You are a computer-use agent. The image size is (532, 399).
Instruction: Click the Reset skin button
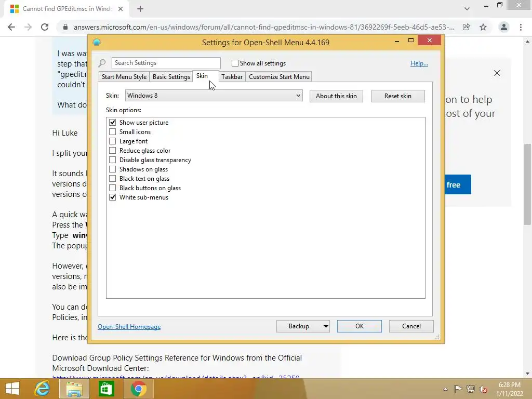[398, 96]
